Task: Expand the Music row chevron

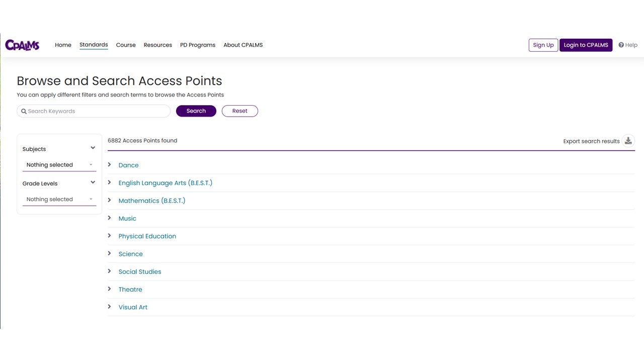Action: click(109, 218)
